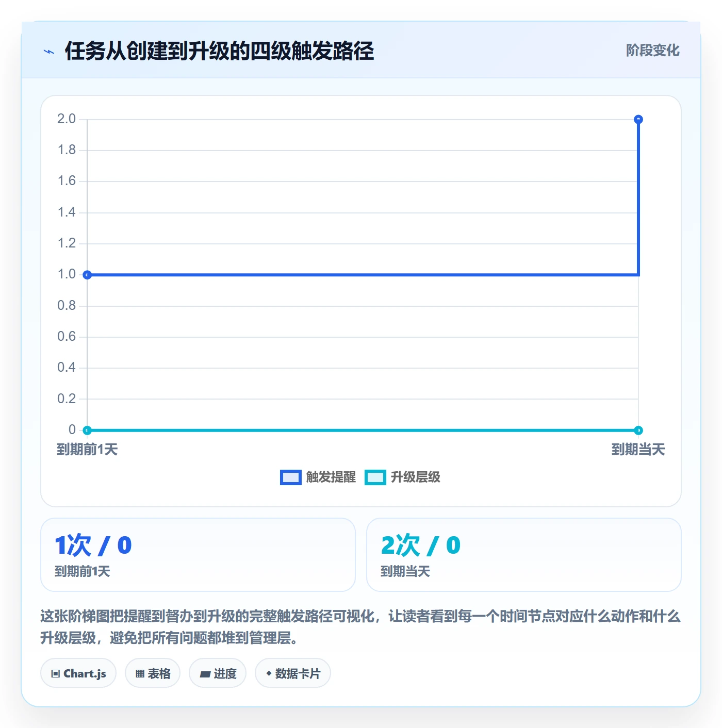722x728 pixels.
Task: Click the 到期当天 x-axis label
Action: click(x=638, y=450)
